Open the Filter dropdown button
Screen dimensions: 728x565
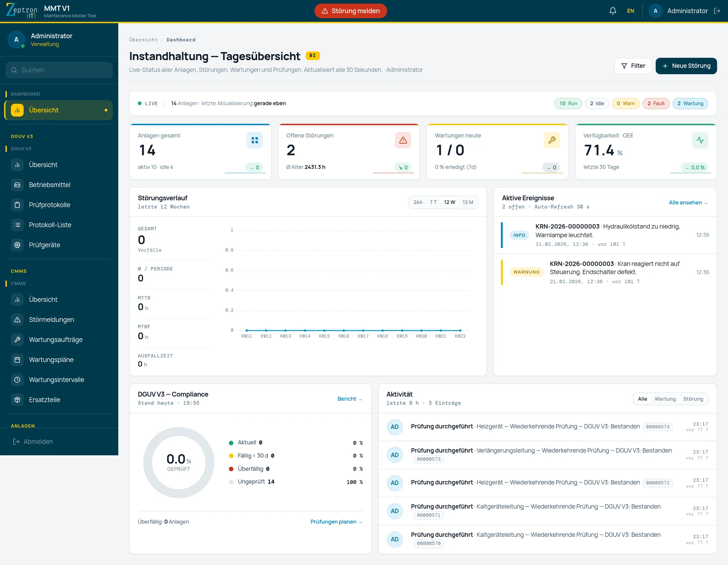pyautogui.click(x=633, y=66)
